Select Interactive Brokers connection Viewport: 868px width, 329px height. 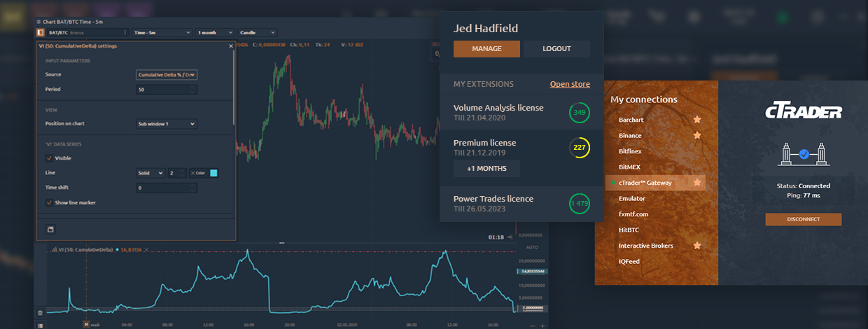646,246
